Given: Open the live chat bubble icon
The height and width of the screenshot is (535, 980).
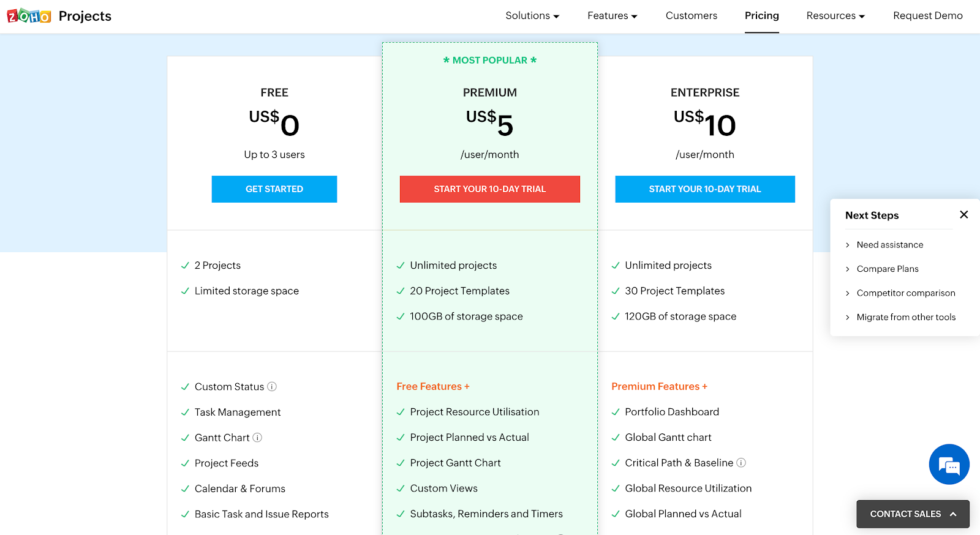Looking at the screenshot, I should (x=949, y=464).
